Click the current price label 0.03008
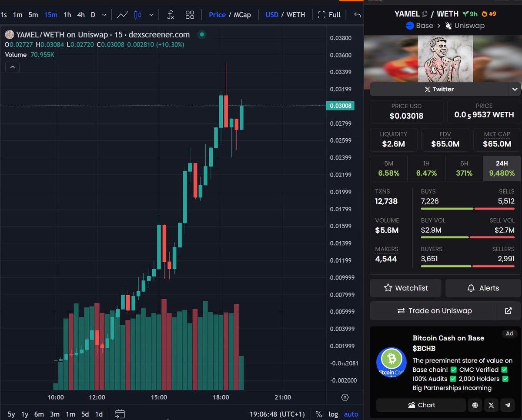The height and width of the screenshot is (420, 522). click(x=340, y=106)
